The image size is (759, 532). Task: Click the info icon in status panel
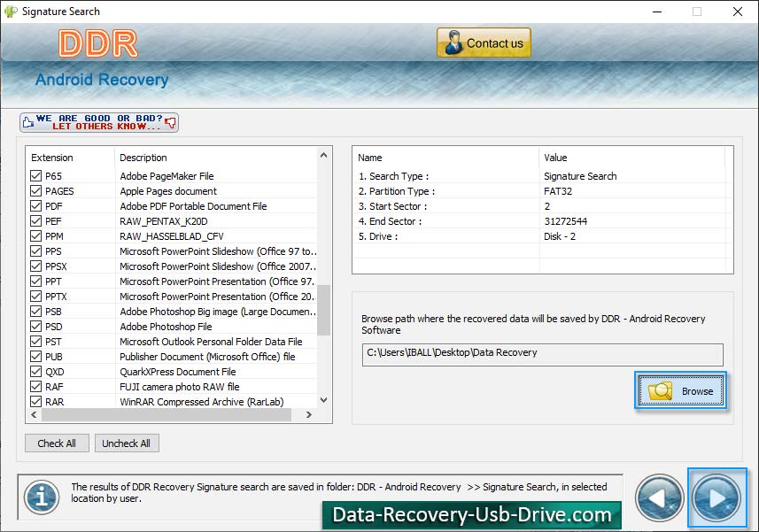tap(43, 497)
